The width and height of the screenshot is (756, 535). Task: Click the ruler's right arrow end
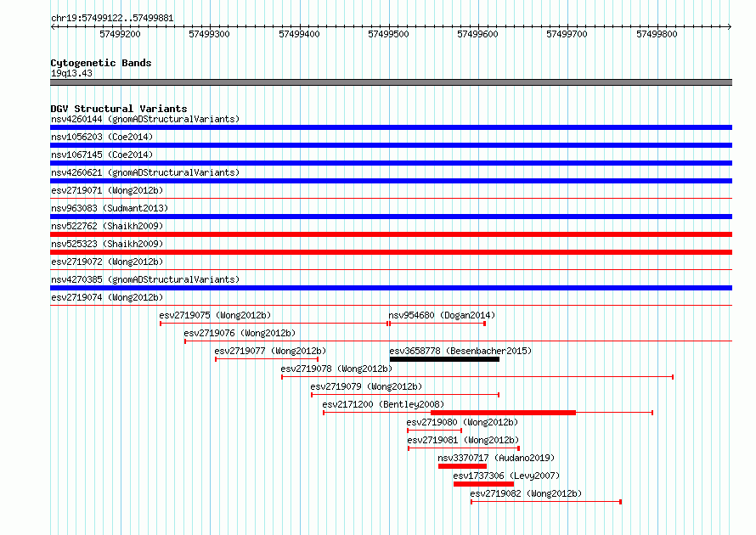click(730, 26)
